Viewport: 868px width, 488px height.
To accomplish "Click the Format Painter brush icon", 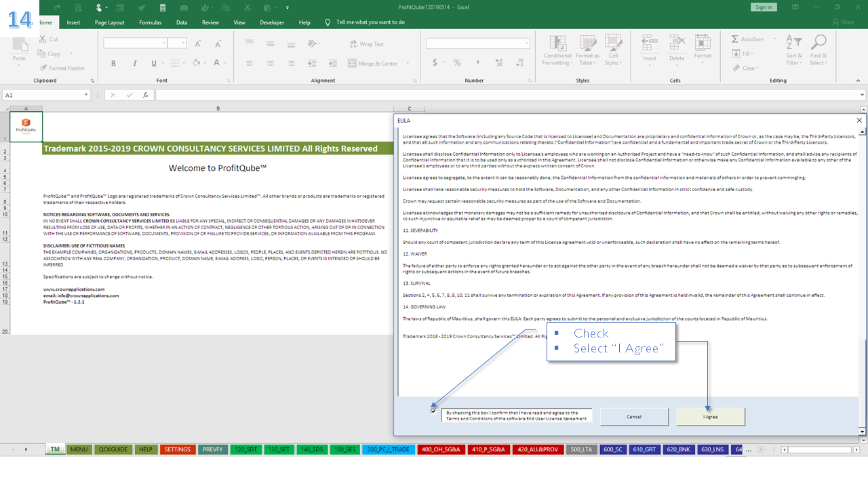I will point(43,68).
